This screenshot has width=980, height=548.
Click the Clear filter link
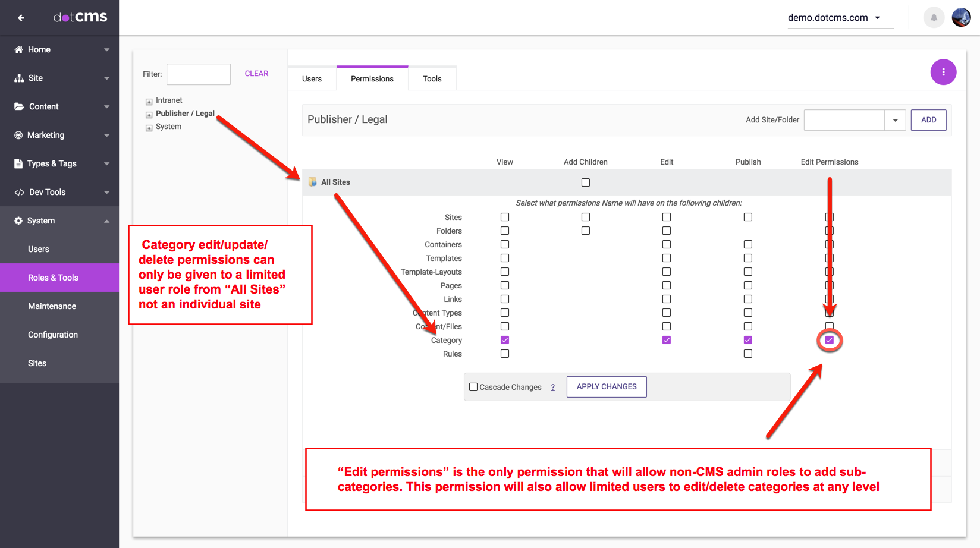tap(256, 74)
